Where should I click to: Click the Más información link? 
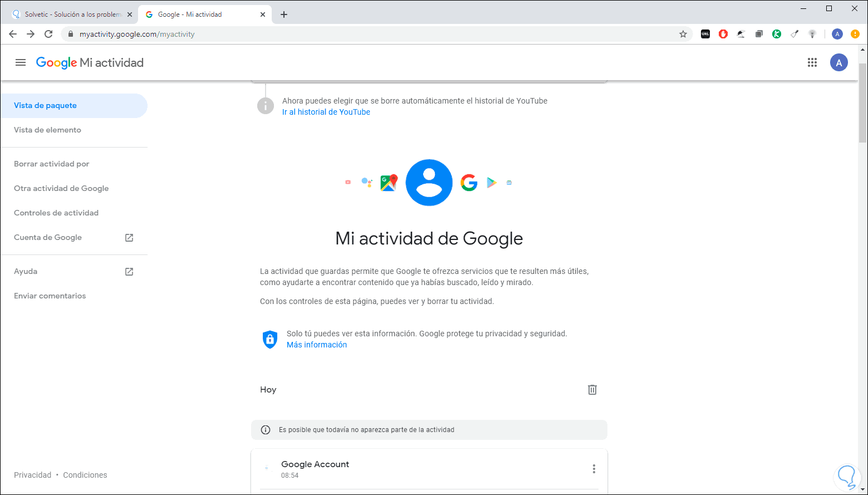316,345
